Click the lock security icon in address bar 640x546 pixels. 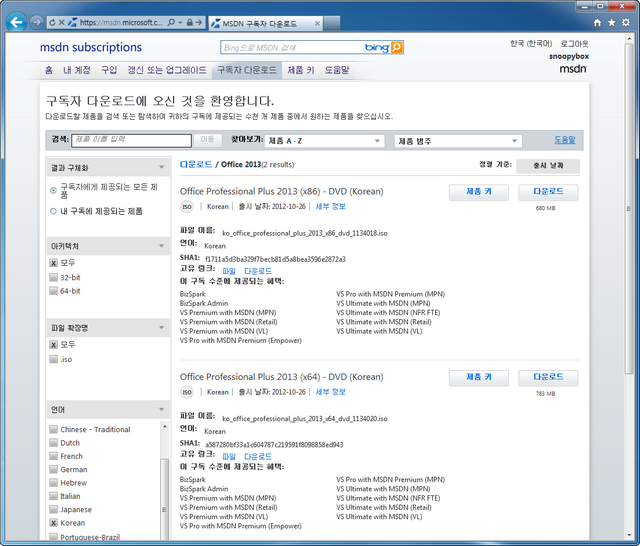[189, 22]
